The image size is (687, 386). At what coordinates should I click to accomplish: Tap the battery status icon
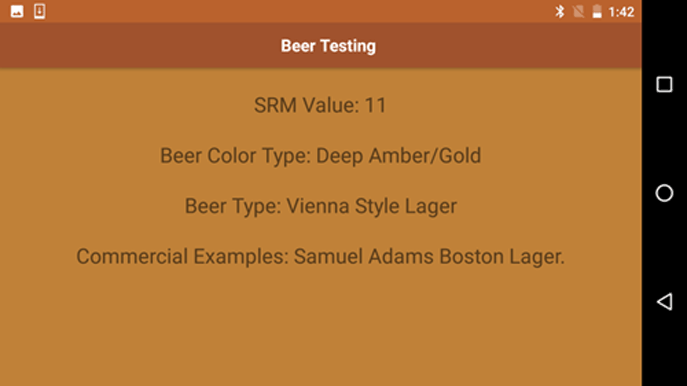pos(597,11)
